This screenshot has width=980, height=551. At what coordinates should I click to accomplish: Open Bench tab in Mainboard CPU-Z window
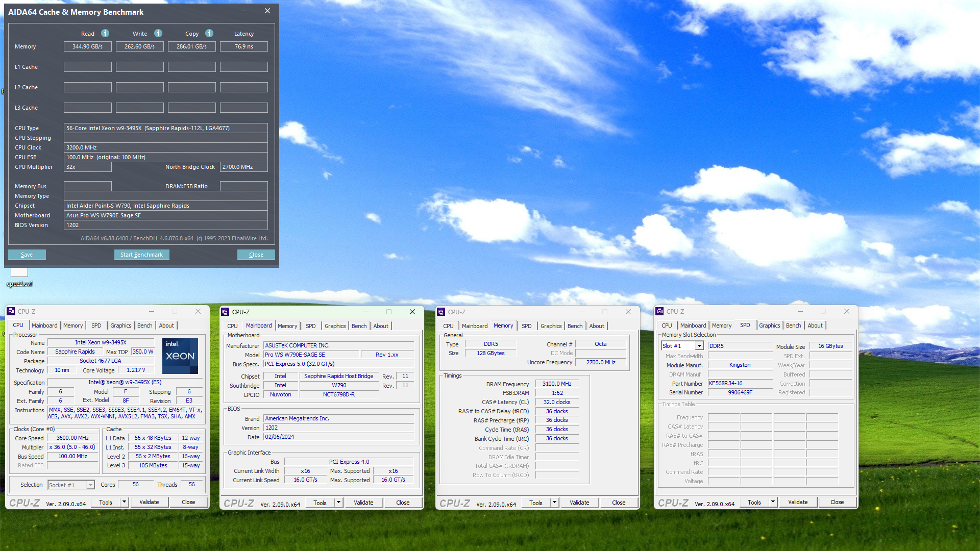coord(359,326)
